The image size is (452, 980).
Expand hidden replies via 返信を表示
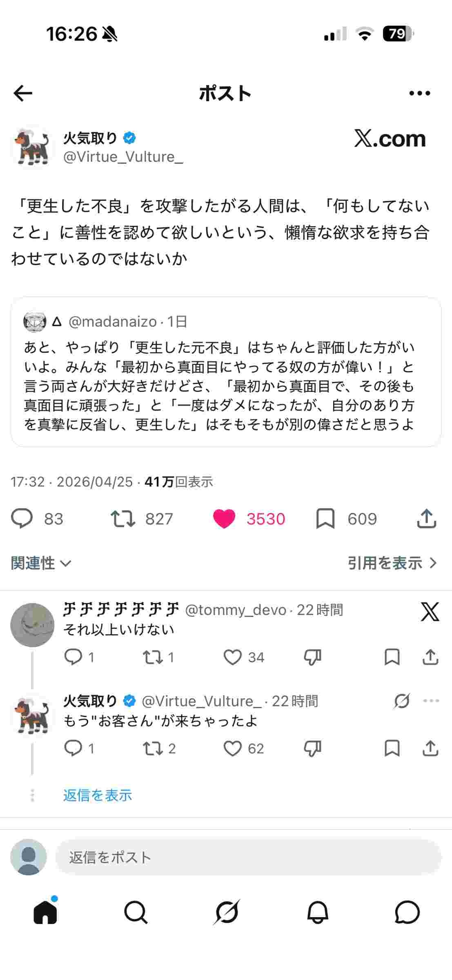98,795
